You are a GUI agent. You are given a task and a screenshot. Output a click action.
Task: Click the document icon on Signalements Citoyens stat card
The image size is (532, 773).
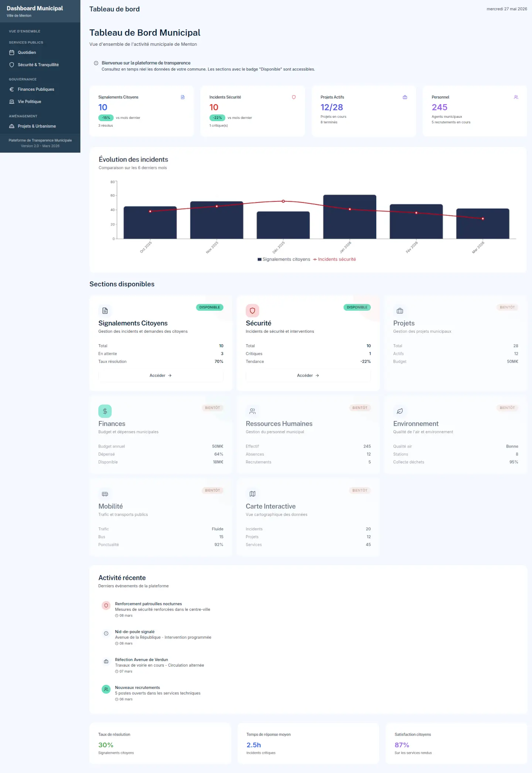(x=183, y=97)
